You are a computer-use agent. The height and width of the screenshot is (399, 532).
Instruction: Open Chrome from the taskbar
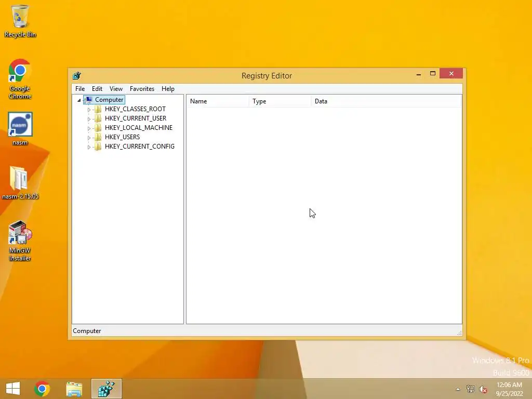point(42,389)
